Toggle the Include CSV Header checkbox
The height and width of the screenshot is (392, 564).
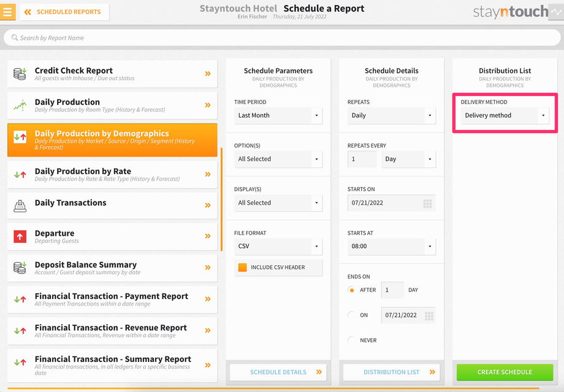[x=242, y=267]
